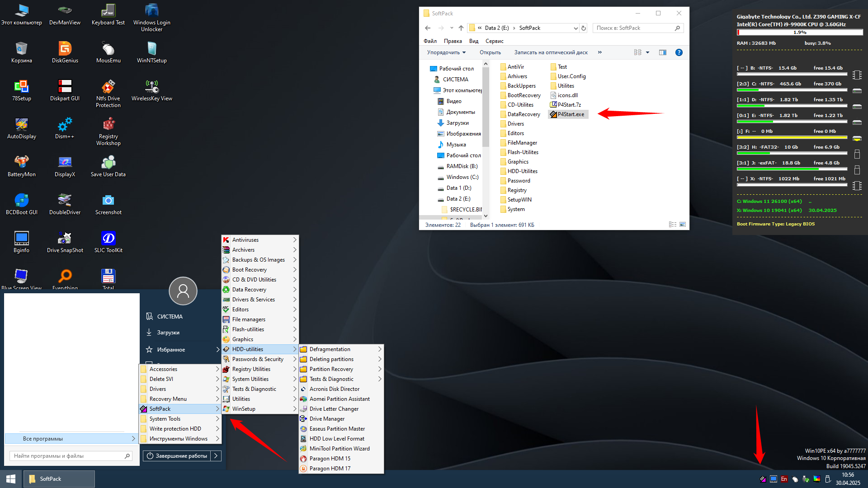
Task: Click the Windows Start button
Action: (11, 479)
